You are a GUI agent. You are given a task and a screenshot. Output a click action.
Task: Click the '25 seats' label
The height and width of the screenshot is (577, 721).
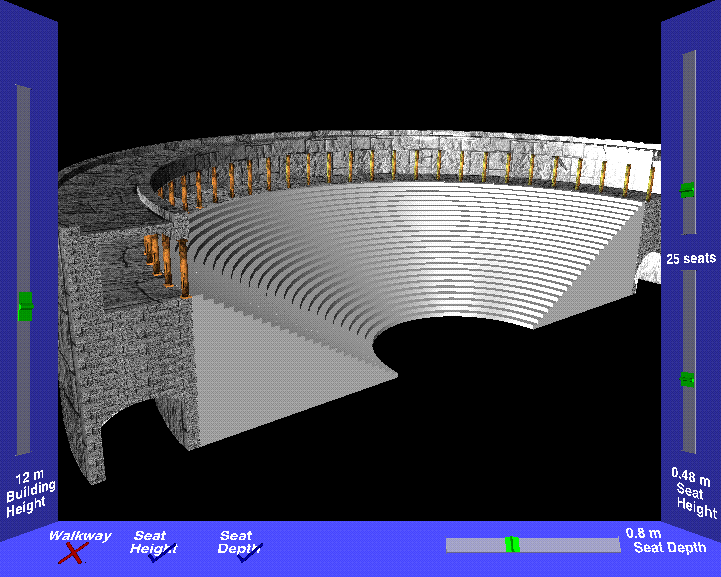pos(691,258)
